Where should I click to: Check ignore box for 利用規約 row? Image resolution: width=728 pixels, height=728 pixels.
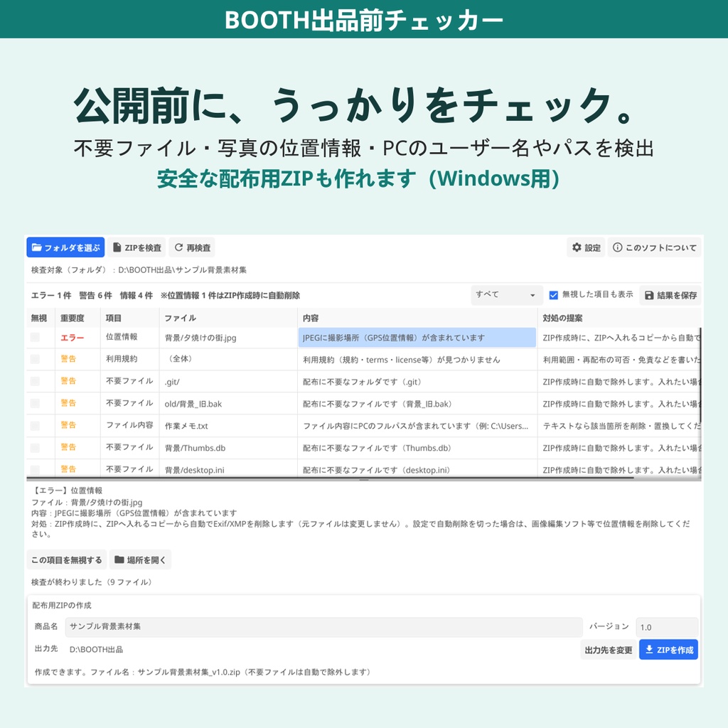(x=35, y=359)
